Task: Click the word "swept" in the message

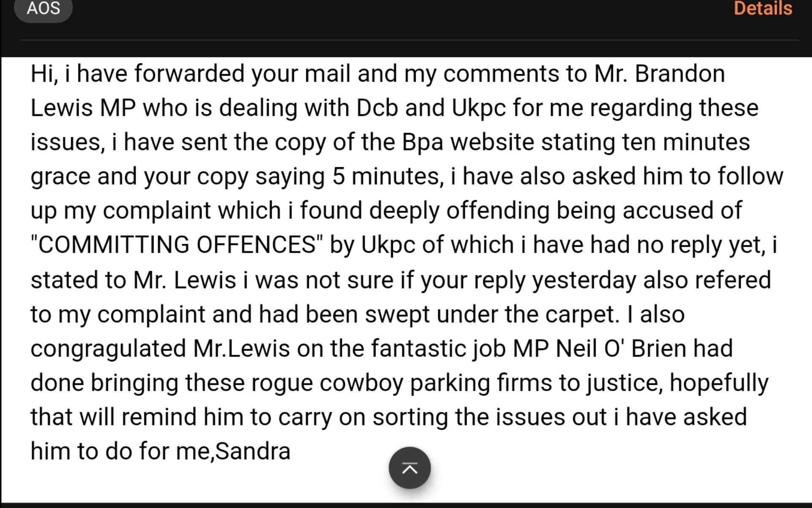Action: (x=397, y=314)
